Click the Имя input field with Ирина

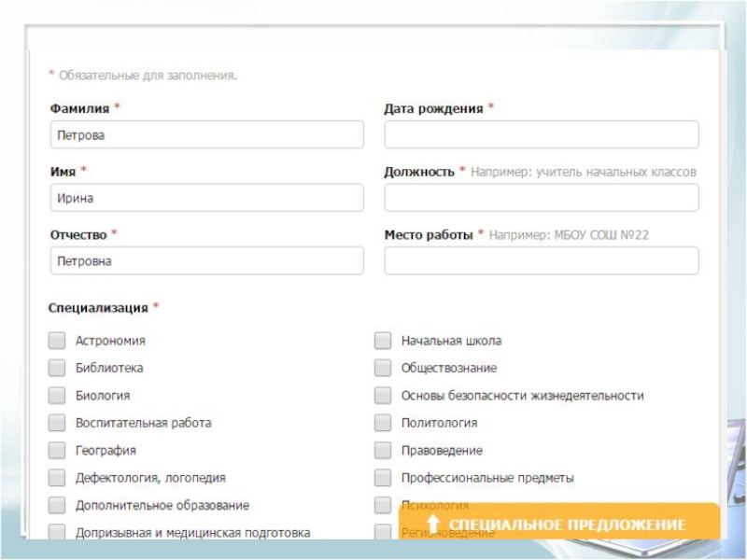[x=206, y=198]
